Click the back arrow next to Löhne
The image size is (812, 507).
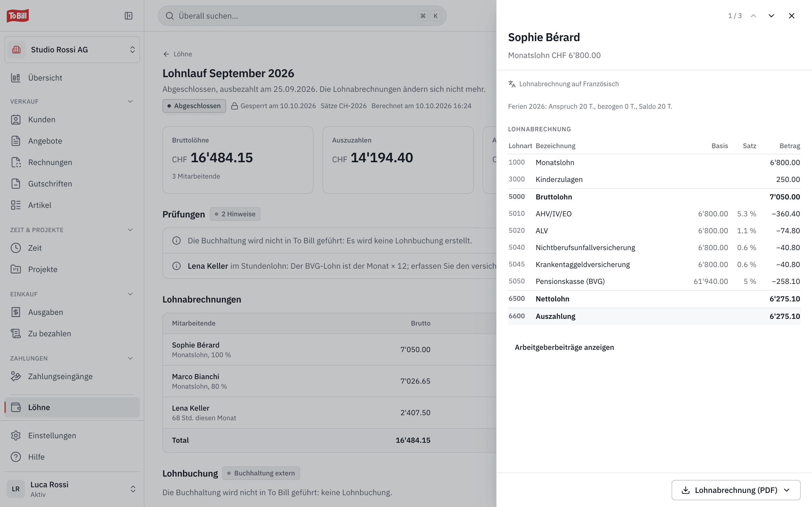coord(166,54)
